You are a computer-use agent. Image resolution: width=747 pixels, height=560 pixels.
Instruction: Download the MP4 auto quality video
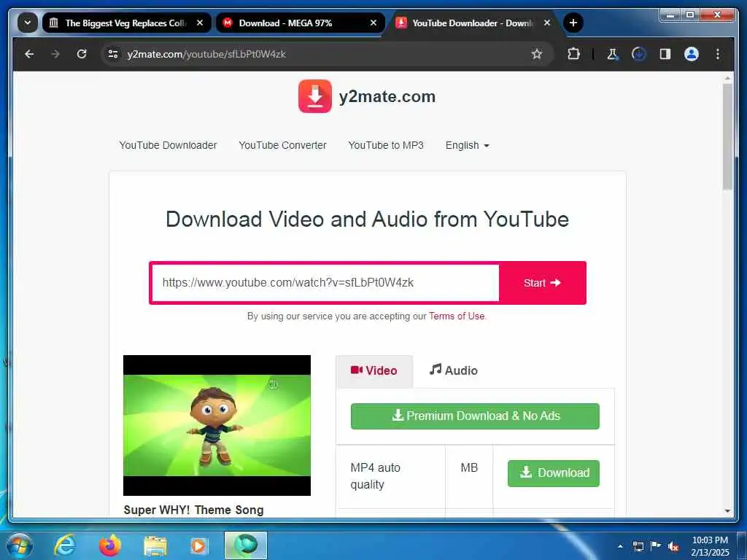pyautogui.click(x=553, y=472)
